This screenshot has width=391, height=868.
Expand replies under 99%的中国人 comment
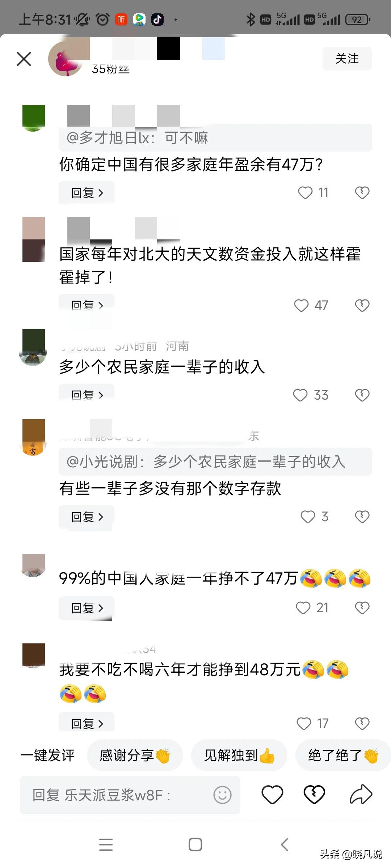[87, 608]
